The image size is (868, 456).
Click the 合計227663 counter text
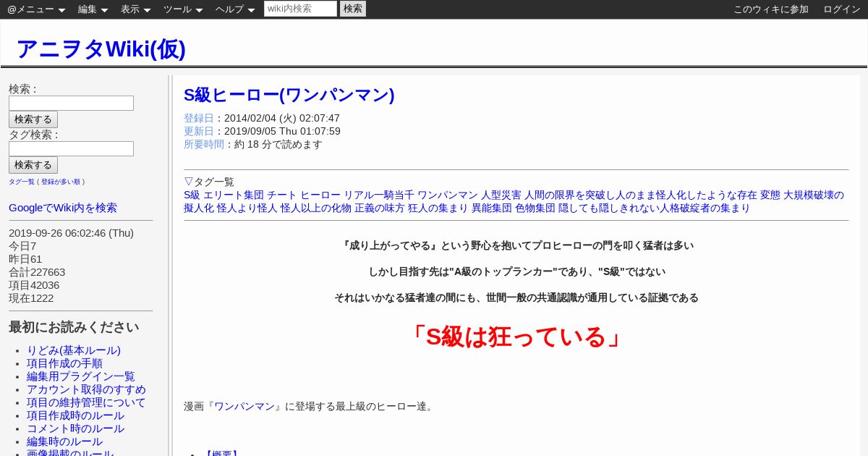click(x=37, y=272)
